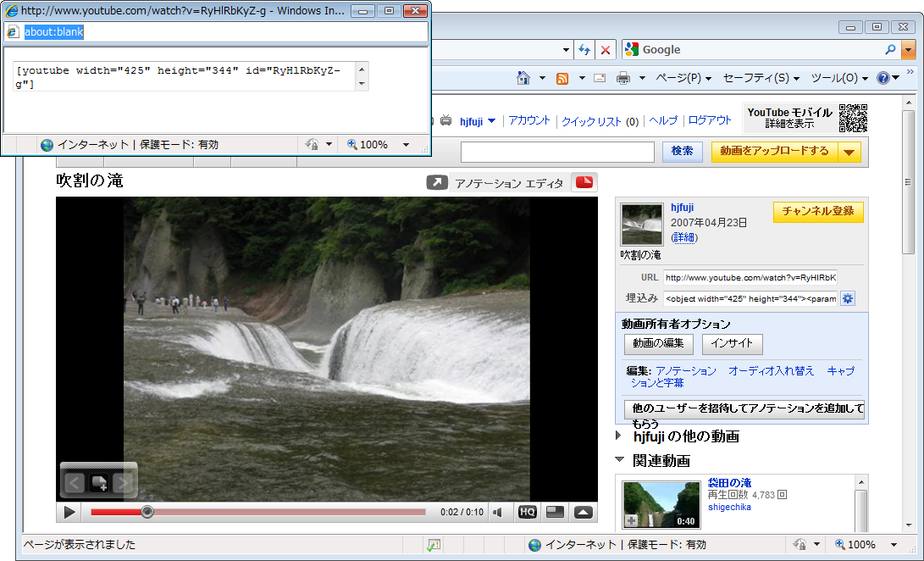Click the アノテーション edit link
The width and height of the screenshot is (924, 561).
(686, 371)
